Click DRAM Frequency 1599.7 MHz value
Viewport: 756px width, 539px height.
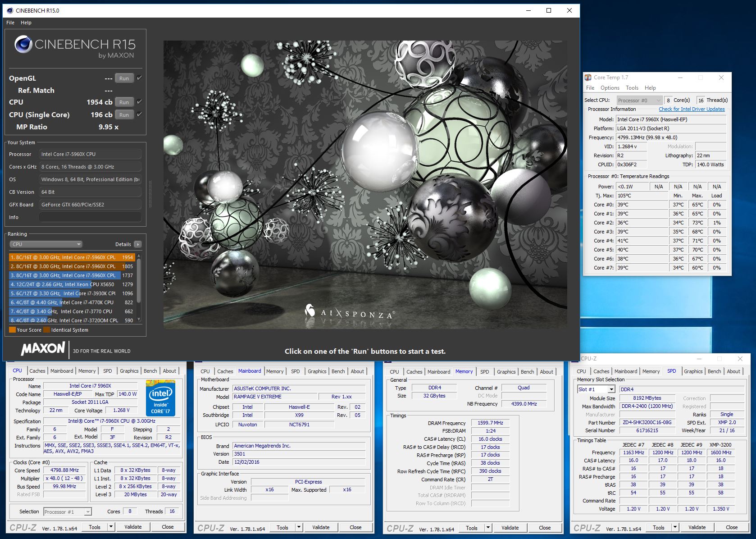(490, 423)
